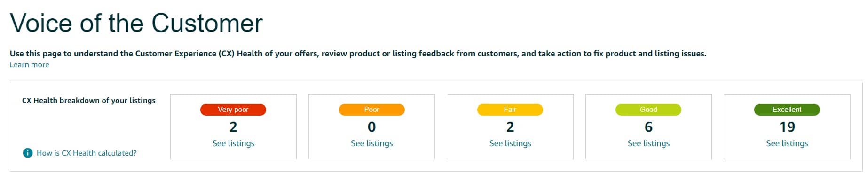See listings under Good
The height and width of the screenshot is (174, 868).
(648, 143)
